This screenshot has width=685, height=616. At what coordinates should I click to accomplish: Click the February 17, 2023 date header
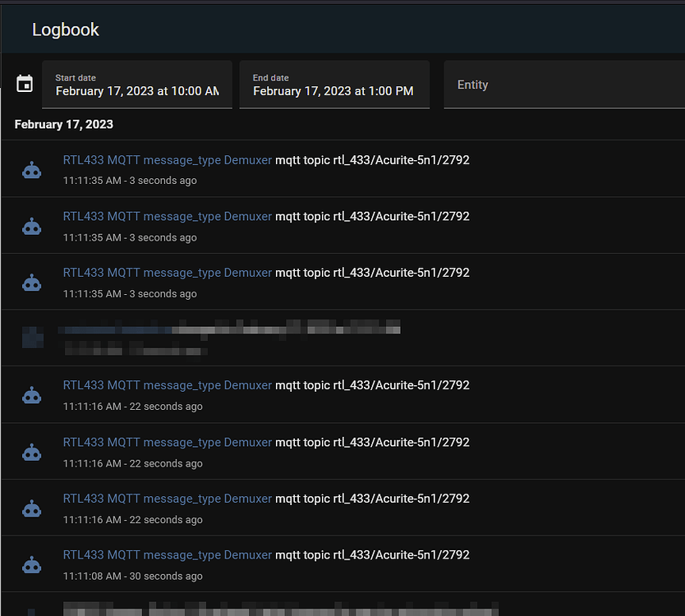(63, 124)
